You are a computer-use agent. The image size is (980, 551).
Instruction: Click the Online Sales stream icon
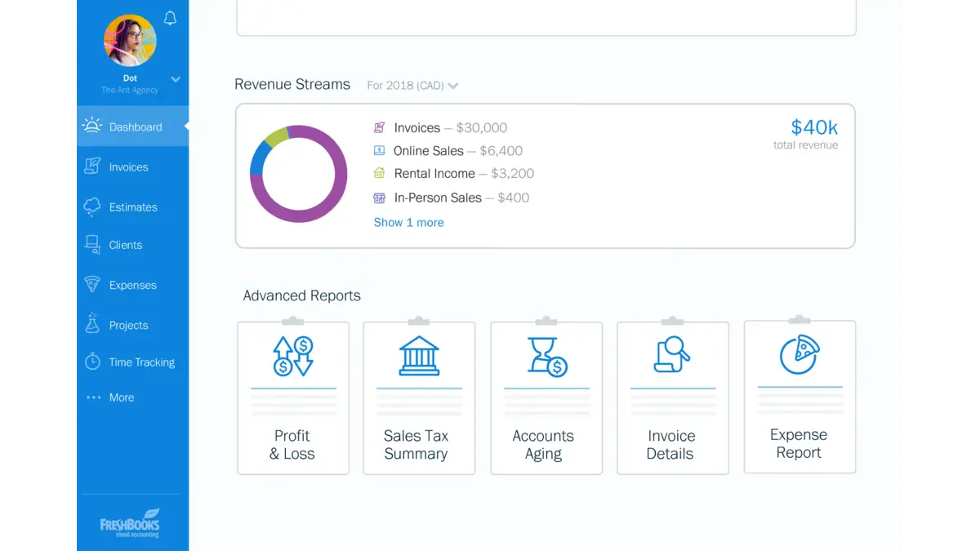pos(379,150)
